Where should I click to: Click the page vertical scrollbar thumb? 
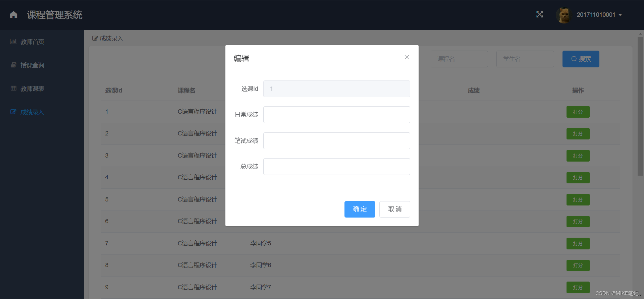[x=640, y=106]
